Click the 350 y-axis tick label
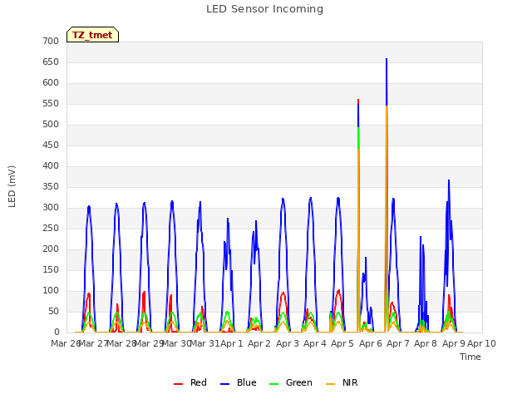Image resolution: width=532 pixels, height=399 pixels. point(51,186)
